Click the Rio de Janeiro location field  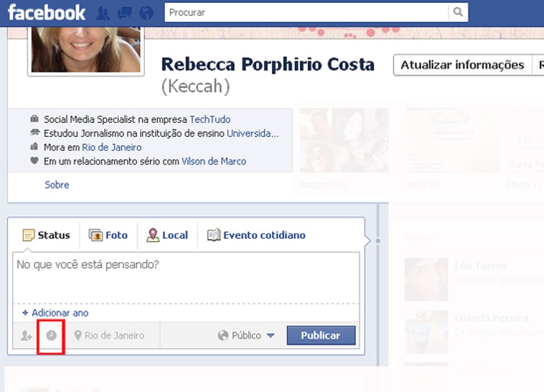pos(109,336)
